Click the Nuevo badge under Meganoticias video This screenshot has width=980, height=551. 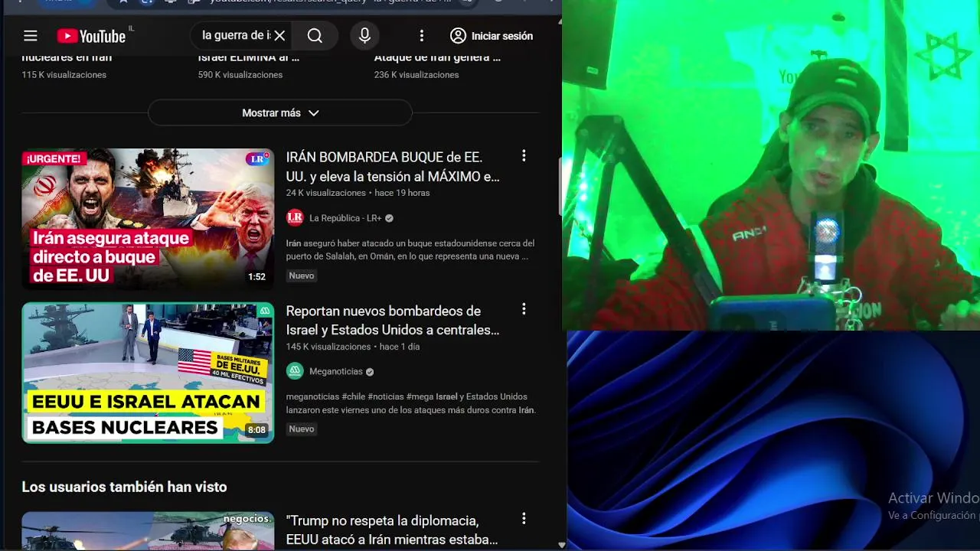(302, 429)
